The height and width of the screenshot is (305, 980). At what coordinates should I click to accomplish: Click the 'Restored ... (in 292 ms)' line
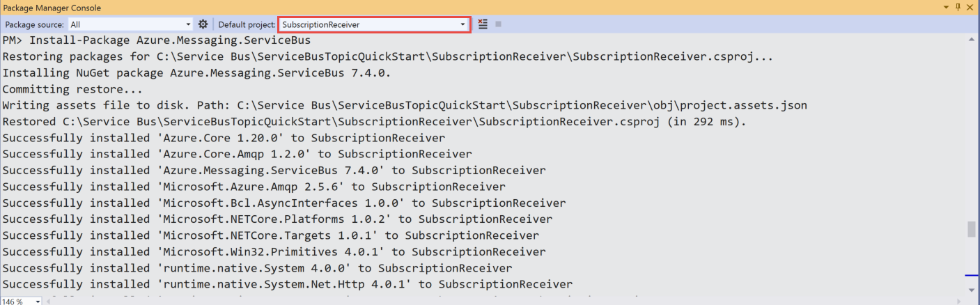374,122
